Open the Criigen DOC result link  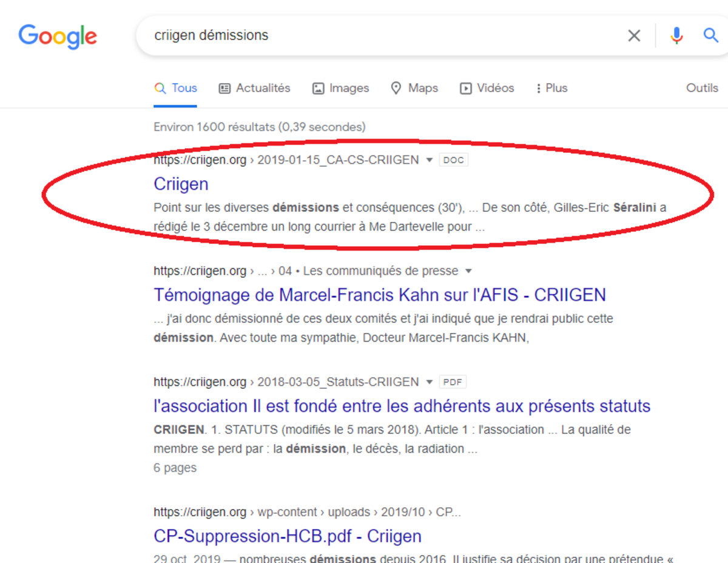[x=181, y=184]
